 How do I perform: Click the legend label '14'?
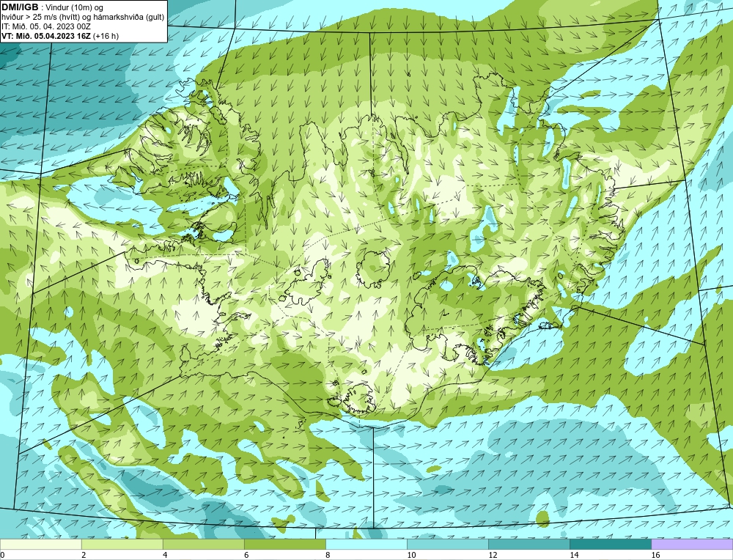pyautogui.click(x=574, y=555)
